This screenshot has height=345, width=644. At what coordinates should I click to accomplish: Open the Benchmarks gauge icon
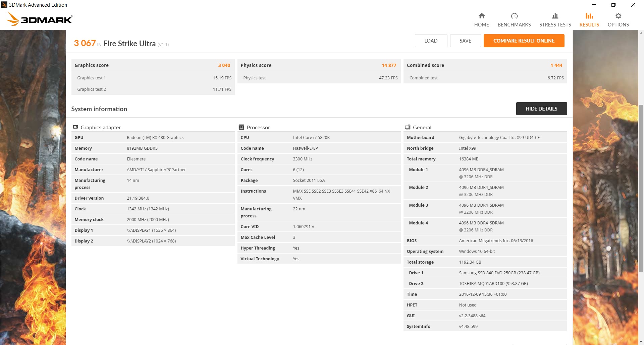click(x=514, y=16)
